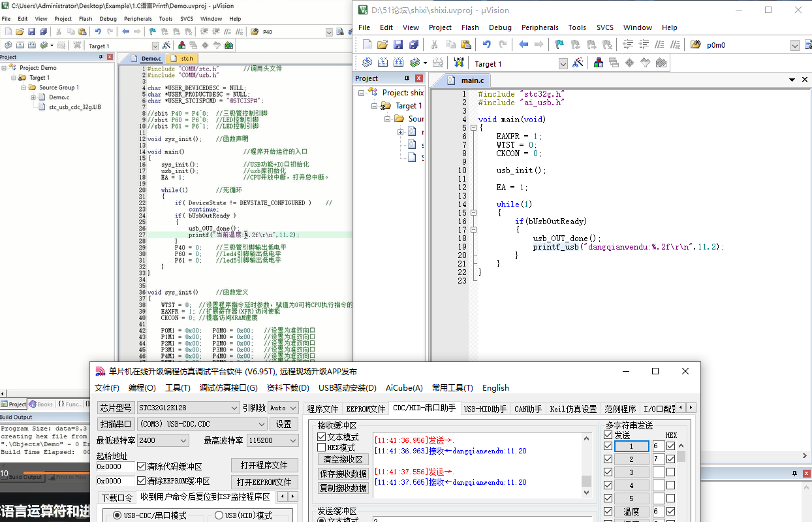Screen dimensions: 812x522
Task: Open Pack Installer icon in shixi toolbar
Action: tap(661, 63)
